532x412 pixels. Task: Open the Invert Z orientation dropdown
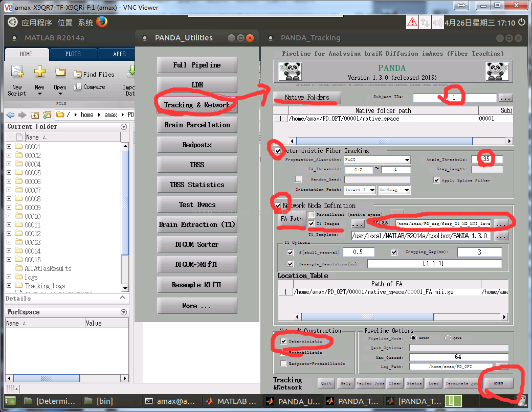360,190
